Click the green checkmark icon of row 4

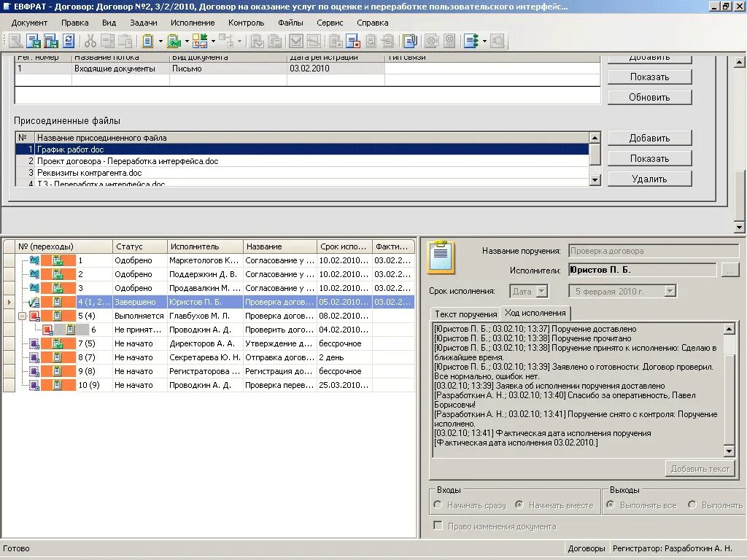pos(34,302)
